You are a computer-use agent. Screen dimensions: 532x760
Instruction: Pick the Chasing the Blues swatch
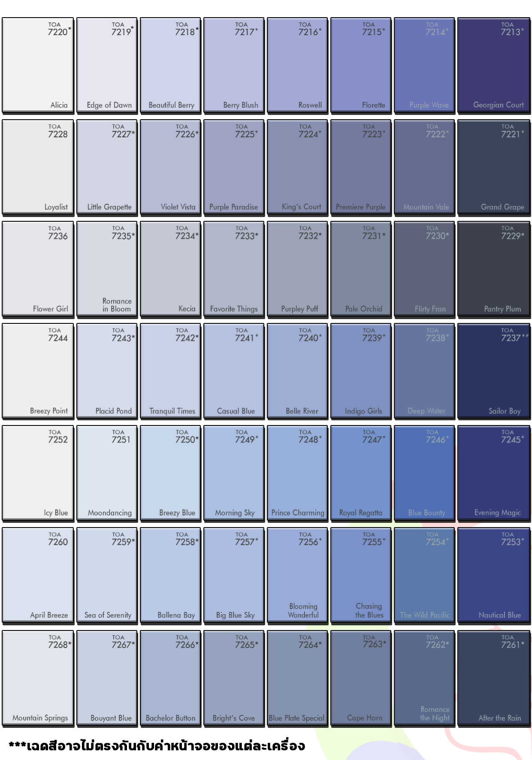pyautogui.click(x=361, y=575)
